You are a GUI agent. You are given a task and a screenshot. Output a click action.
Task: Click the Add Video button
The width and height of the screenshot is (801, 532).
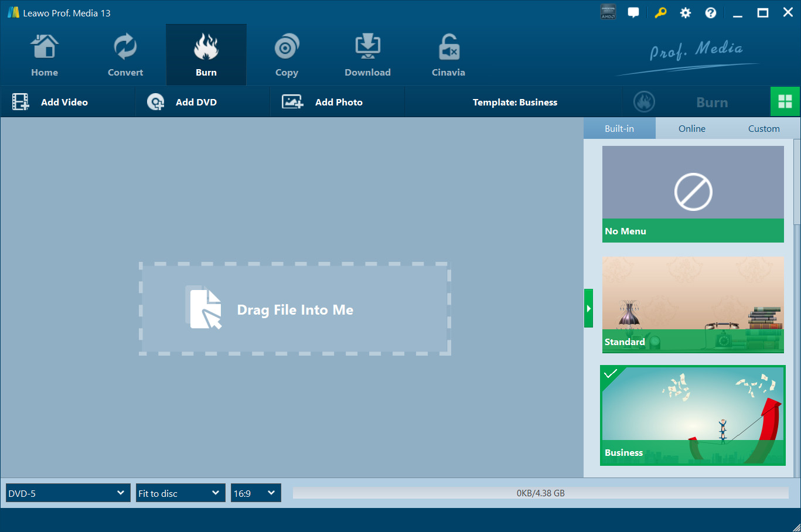click(51, 102)
